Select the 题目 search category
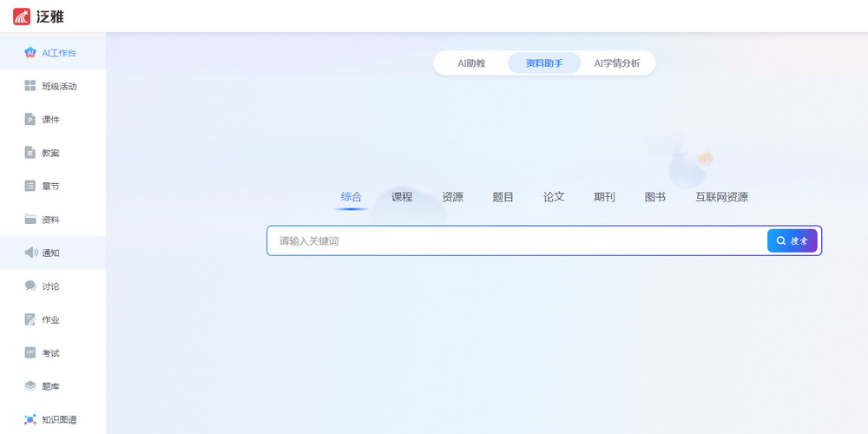This screenshot has height=434, width=868. 503,197
